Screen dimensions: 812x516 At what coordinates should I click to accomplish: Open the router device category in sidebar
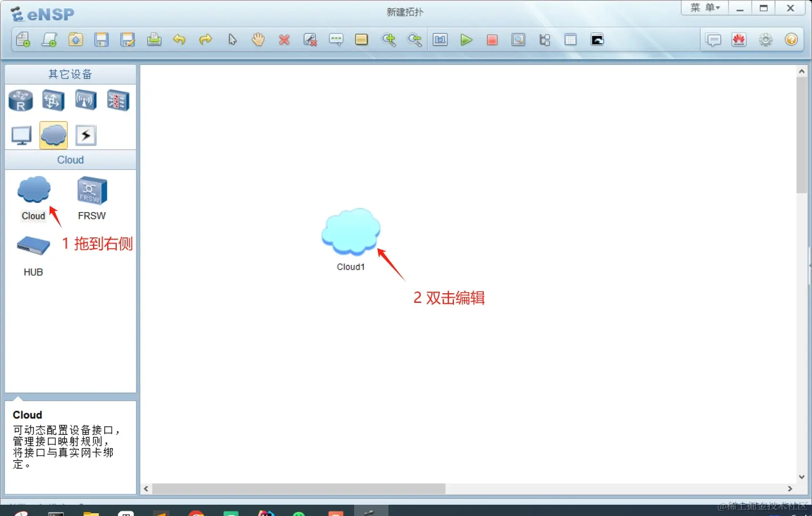pyautogui.click(x=20, y=100)
